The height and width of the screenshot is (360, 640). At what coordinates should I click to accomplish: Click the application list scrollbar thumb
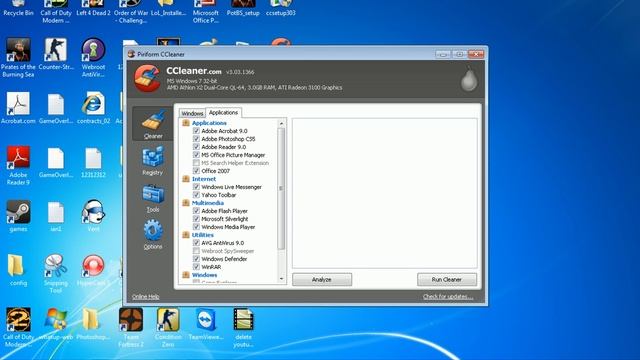tap(281, 188)
